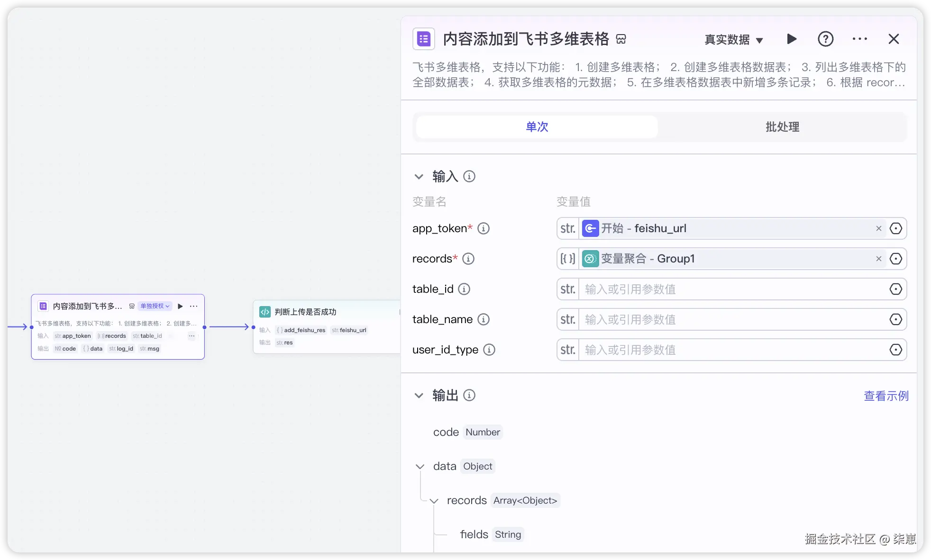Select the 单次 tab

tap(537, 127)
